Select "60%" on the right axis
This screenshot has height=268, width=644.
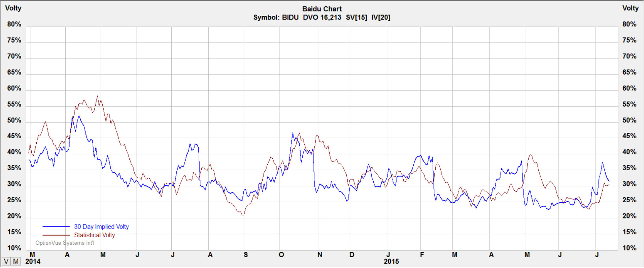pos(630,88)
